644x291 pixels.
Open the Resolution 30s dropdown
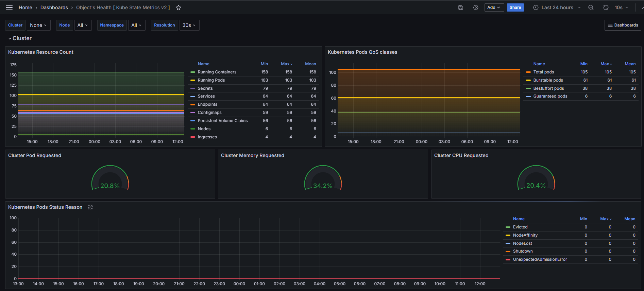pyautogui.click(x=189, y=25)
